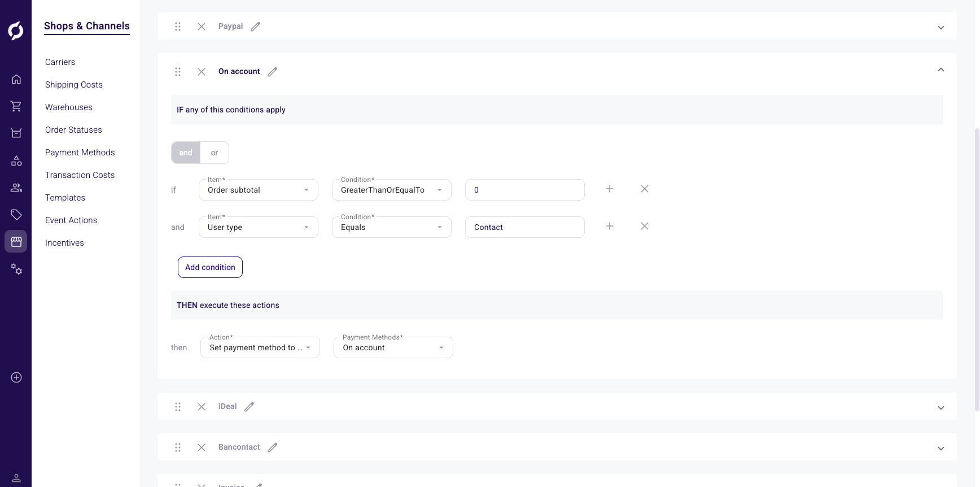Click the app logo at top left
Image resolution: width=980 pixels, height=487 pixels.
(x=16, y=31)
